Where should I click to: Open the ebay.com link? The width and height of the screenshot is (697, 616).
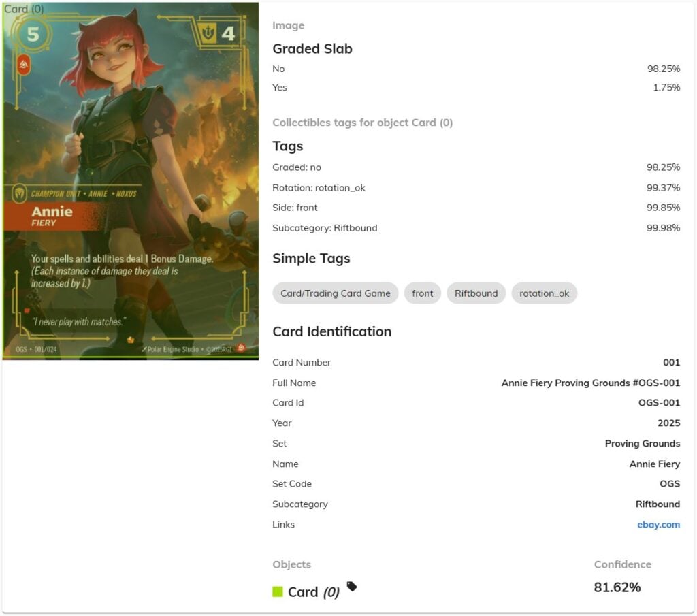pos(658,524)
